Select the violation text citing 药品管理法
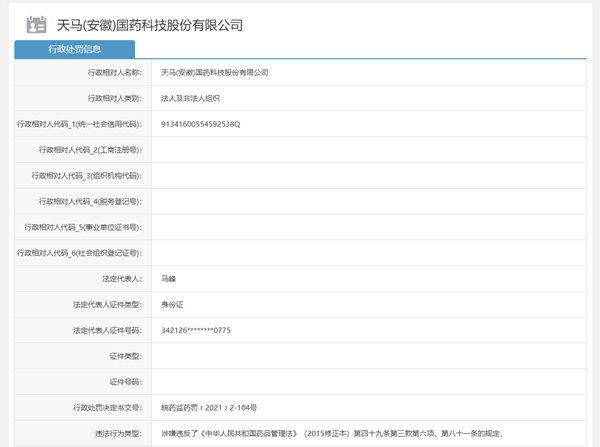The height and width of the screenshot is (447, 600). (x=332, y=434)
